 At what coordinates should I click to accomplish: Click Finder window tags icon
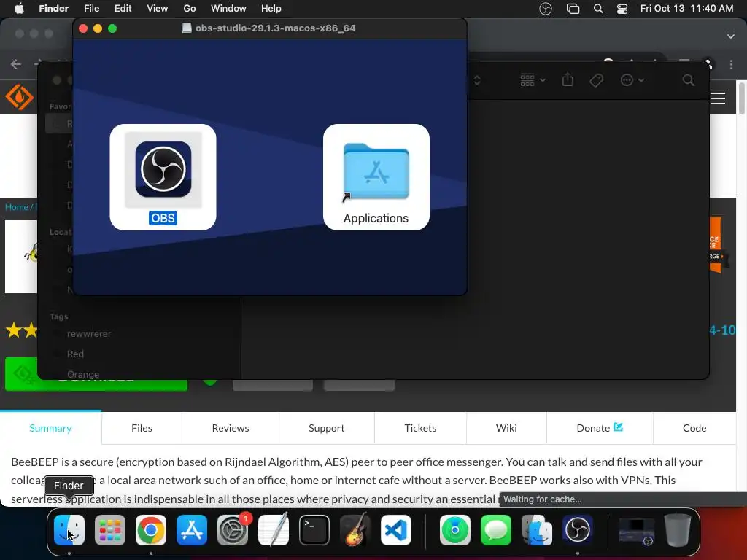(x=596, y=80)
